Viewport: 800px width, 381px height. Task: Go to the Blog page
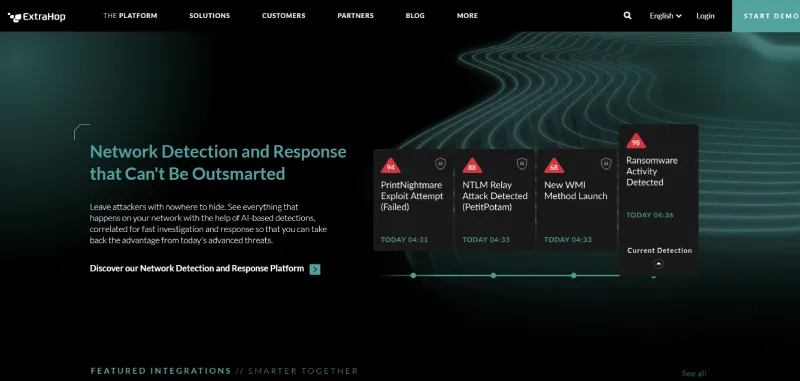point(415,16)
